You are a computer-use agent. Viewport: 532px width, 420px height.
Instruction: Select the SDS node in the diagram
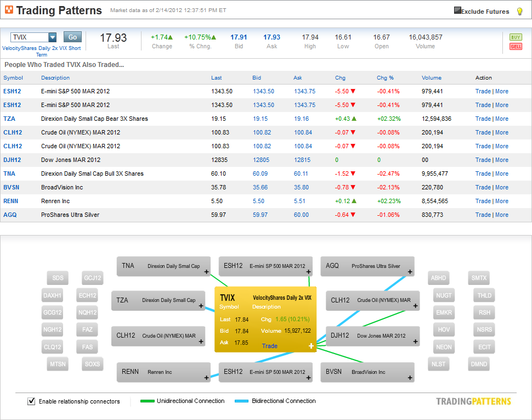tap(58, 278)
